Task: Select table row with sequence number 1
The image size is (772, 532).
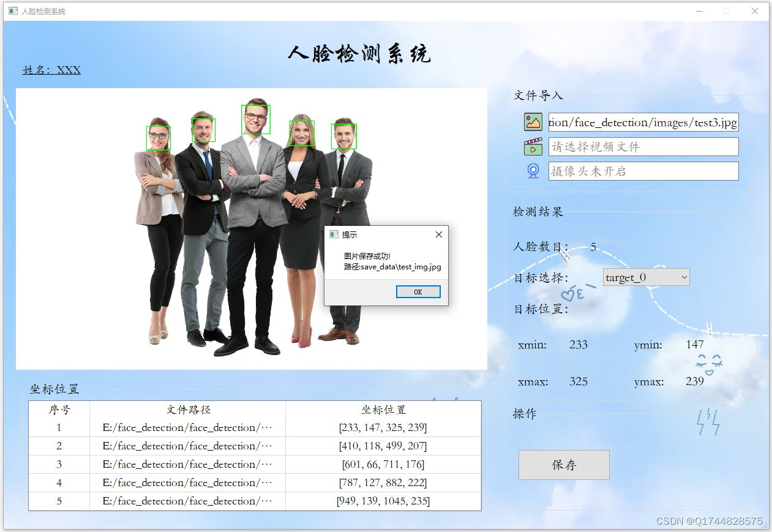Action: pyautogui.click(x=255, y=428)
